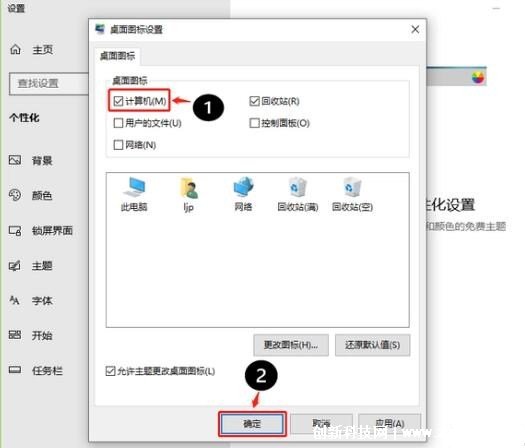Select the ljp user folder icon
Screen dimensions: 525x448
coord(189,195)
